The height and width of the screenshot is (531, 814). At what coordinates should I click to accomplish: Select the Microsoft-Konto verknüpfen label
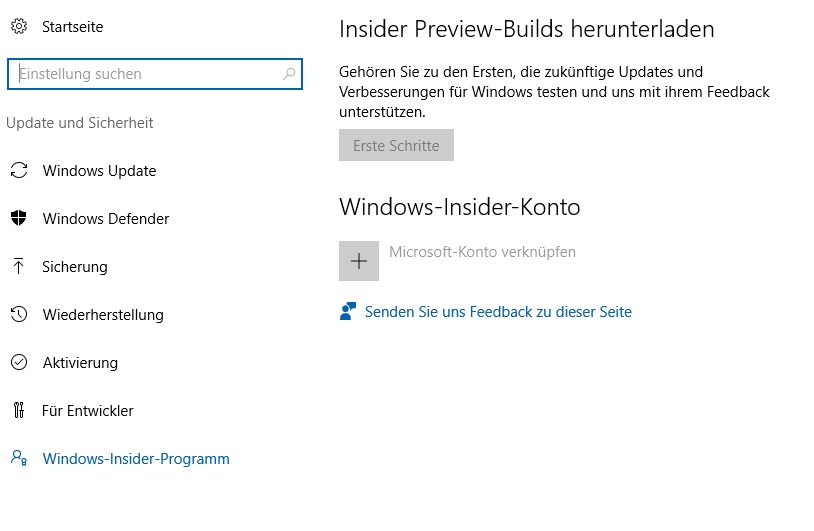[x=482, y=252]
